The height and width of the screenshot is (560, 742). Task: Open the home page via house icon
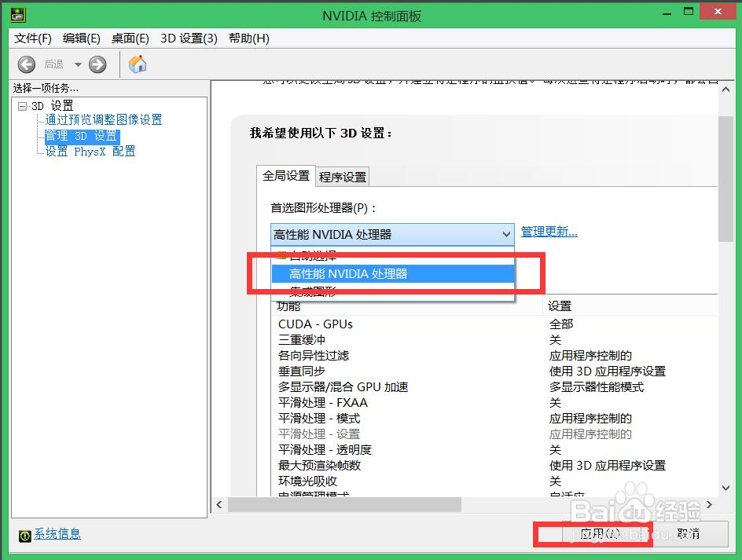(x=138, y=64)
